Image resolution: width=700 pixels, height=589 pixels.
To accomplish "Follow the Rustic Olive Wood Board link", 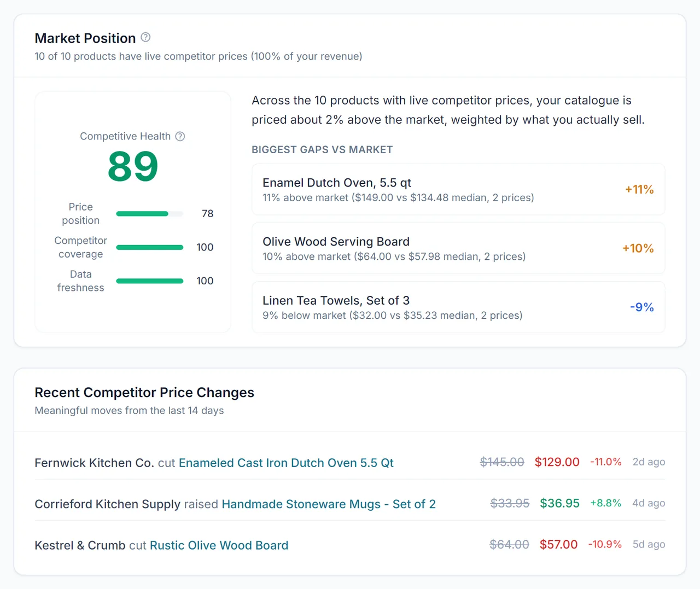I will tap(219, 545).
